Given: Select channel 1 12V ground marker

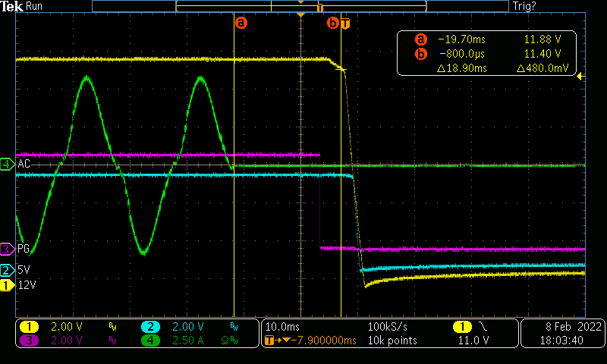Looking at the screenshot, I should click(x=7, y=285).
